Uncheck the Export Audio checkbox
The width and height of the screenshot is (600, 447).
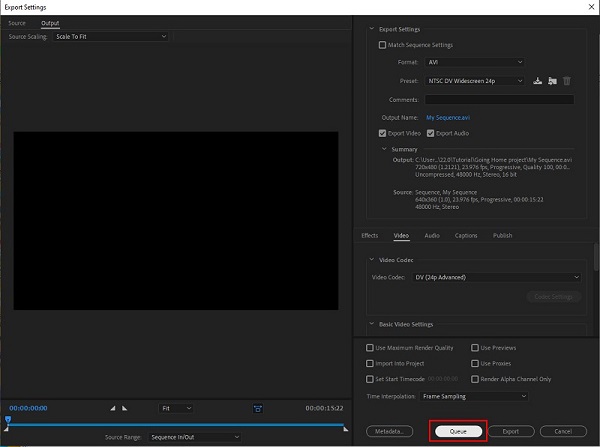[x=430, y=133]
